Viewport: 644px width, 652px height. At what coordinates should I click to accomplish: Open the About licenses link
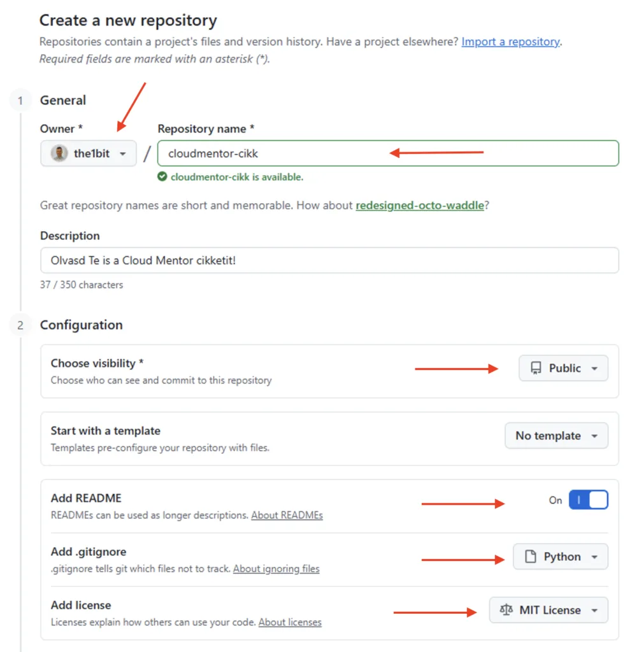[290, 622]
